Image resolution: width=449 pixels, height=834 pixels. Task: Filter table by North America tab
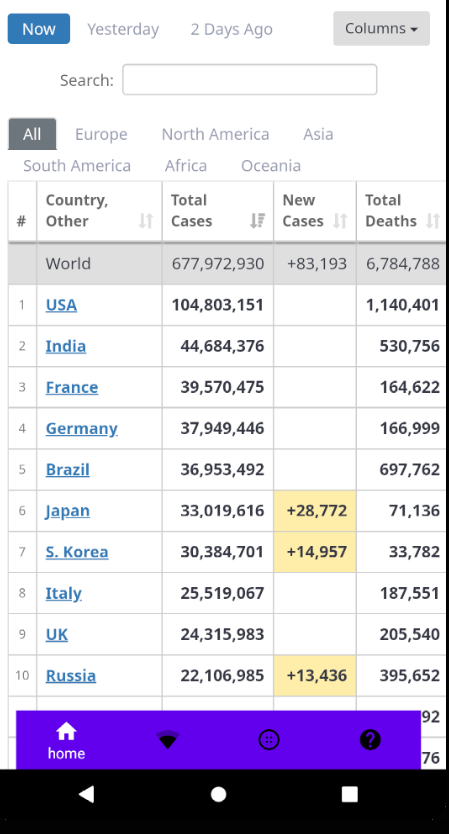215,134
